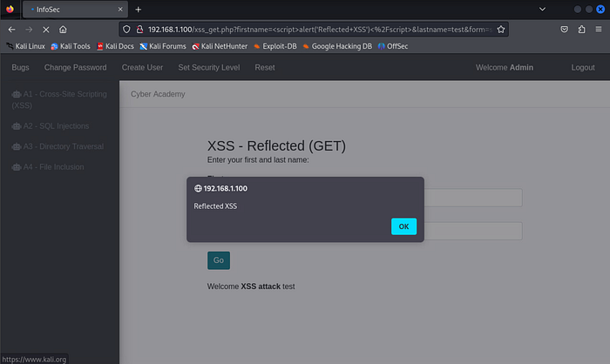Click OK in the alert dialog

coord(403,226)
